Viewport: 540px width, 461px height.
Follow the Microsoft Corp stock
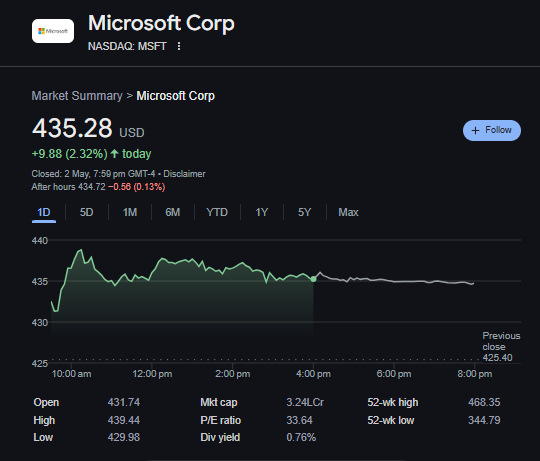(x=491, y=130)
